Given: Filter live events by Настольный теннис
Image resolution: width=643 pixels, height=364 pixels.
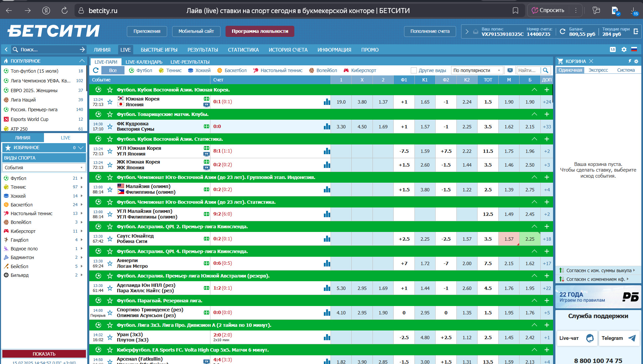Looking at the screenshot, I should pos(278,70).
